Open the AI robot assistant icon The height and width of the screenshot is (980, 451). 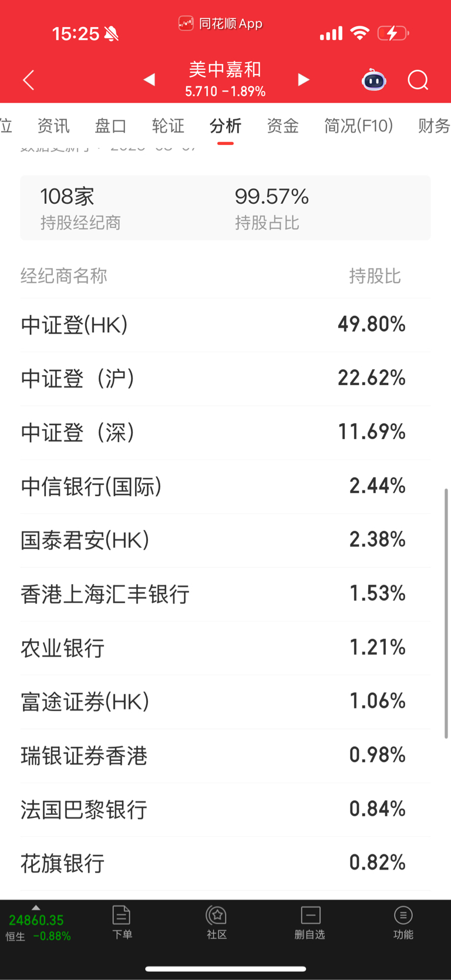(x=373, y=80)
